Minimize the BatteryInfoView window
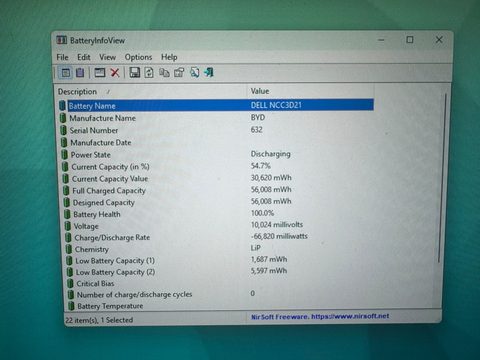Viewport: 480px width, 360px height. [381, 40]
